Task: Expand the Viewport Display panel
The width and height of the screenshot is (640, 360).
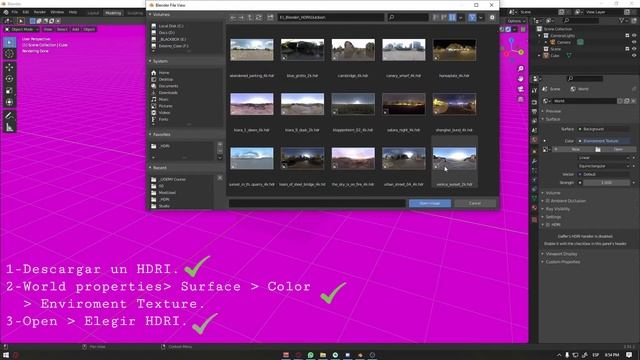Action: 561,254
